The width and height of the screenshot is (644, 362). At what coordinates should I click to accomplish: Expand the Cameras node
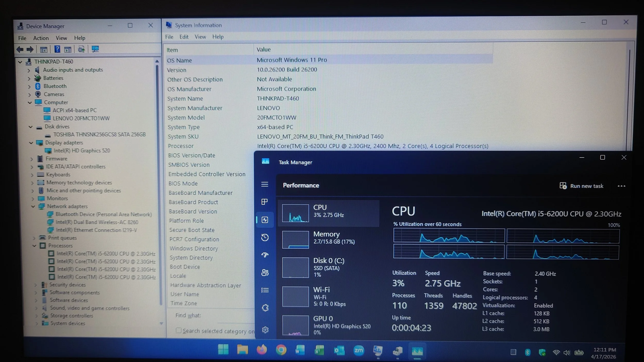[30, 94]
